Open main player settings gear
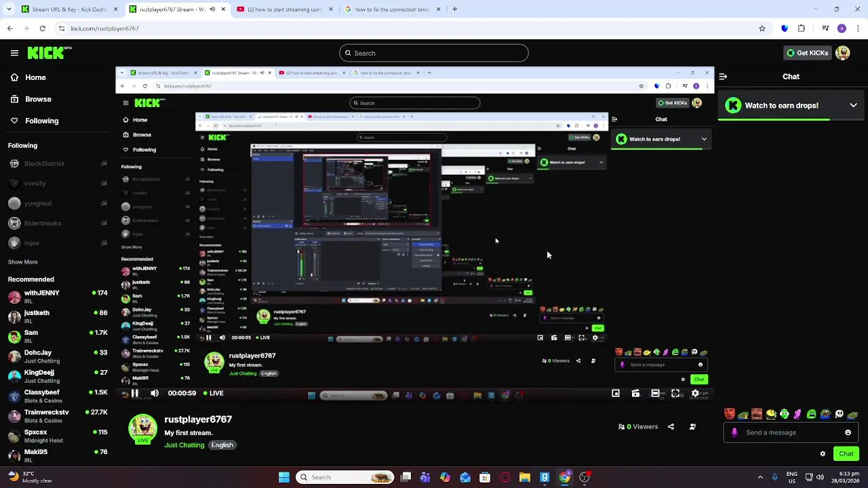The image size is (868, 488). [x=695, y=393]
